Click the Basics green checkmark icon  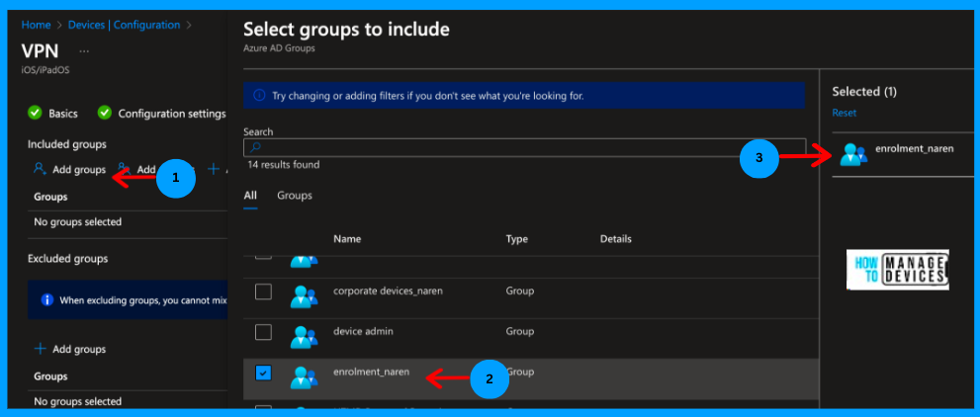35,113
